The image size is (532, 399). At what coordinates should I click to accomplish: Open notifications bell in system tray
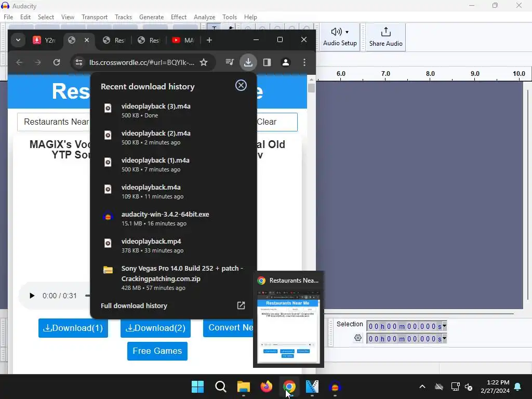coord(518,387)
